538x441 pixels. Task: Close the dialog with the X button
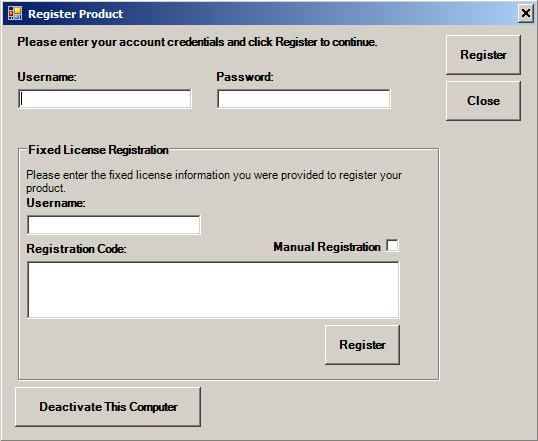pyautogui.click(x=525, y=14)
